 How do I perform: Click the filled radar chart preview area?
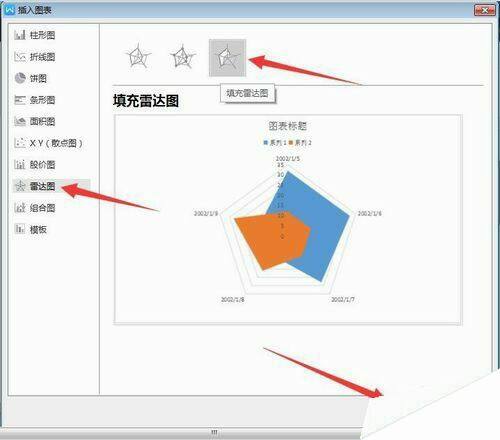287,219
